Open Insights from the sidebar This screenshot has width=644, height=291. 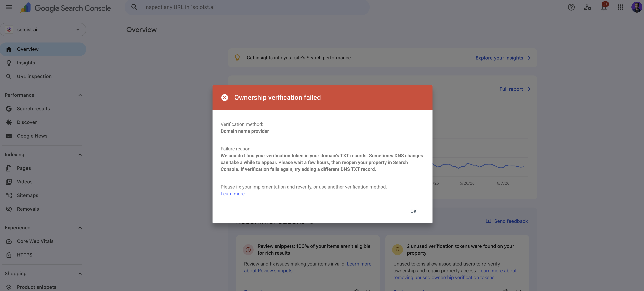(26, 63)
